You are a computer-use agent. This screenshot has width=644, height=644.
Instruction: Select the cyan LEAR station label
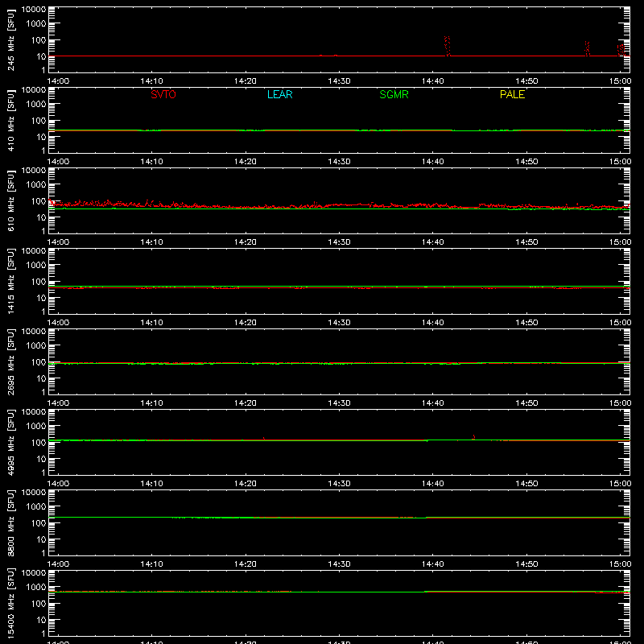pyautogui.click(x=279, y=94)
